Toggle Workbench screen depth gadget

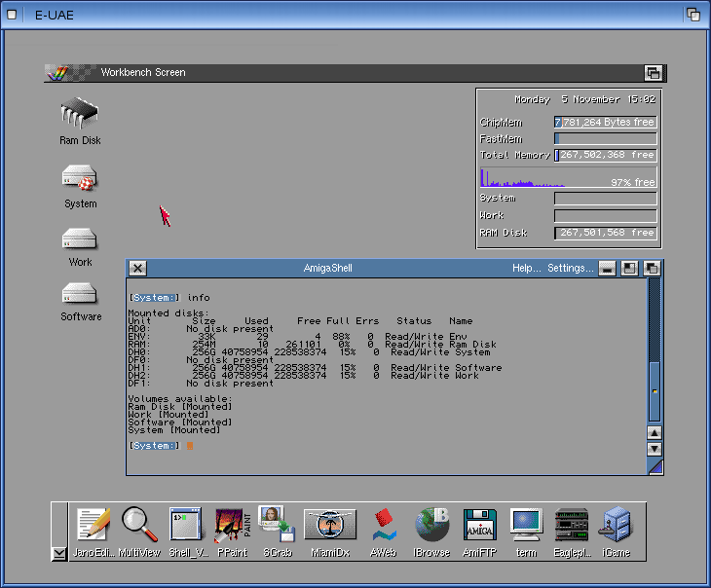(654, 73)
